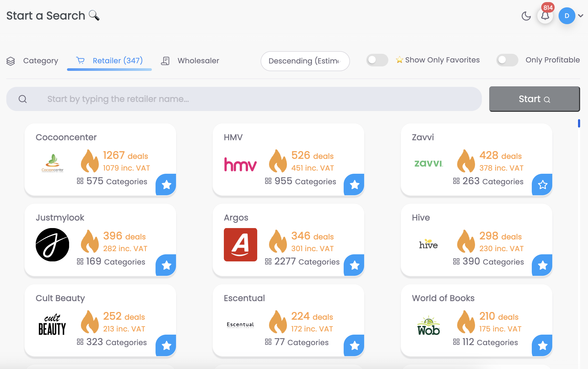Toggle favorite star on Escentual card
The width and height of the screenshot is (588, 369).
tap(354, 345)
